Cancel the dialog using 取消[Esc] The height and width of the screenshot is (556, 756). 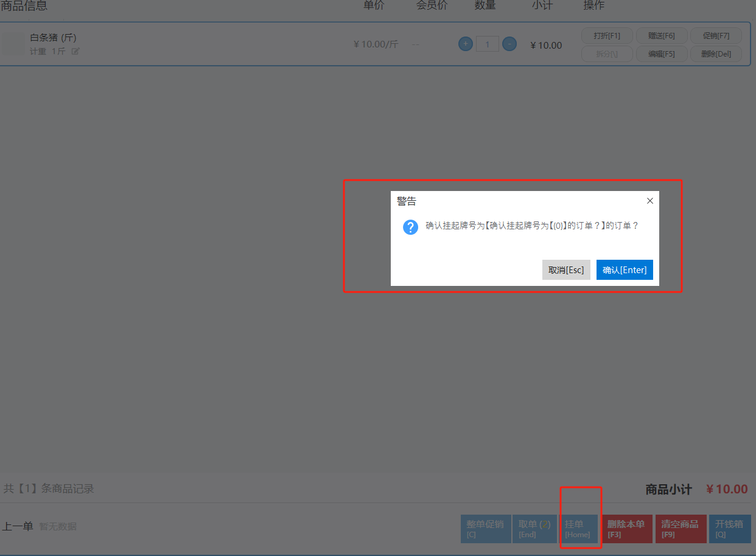566,269
